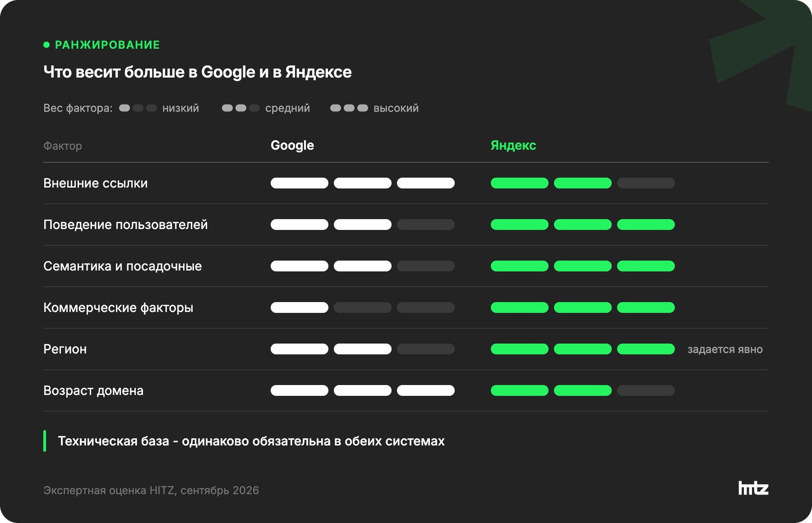Click Яндекс's third bar for Коммерческие факторы
812x523 pixels.
[x=646, y=307]
